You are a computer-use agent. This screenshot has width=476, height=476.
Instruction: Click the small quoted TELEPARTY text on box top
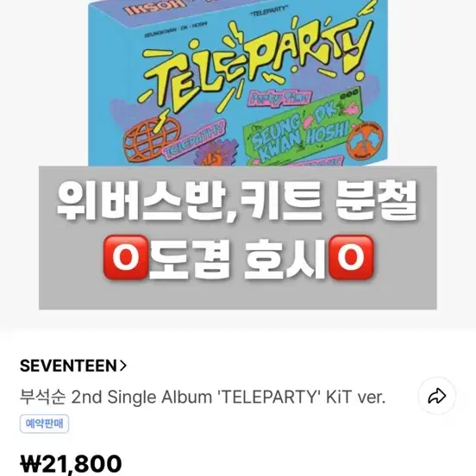pos(267,10)
